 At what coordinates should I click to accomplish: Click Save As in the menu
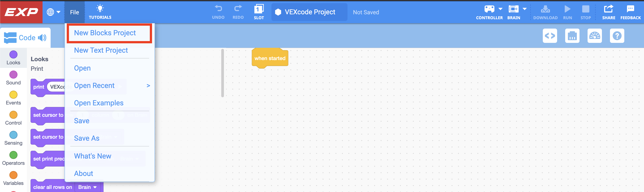[86, 138]
